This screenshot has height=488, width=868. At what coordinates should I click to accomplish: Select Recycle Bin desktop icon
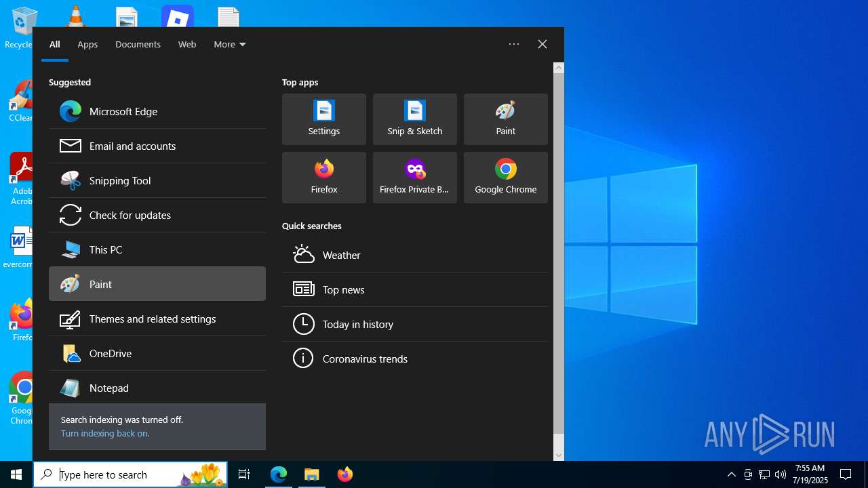20,27
